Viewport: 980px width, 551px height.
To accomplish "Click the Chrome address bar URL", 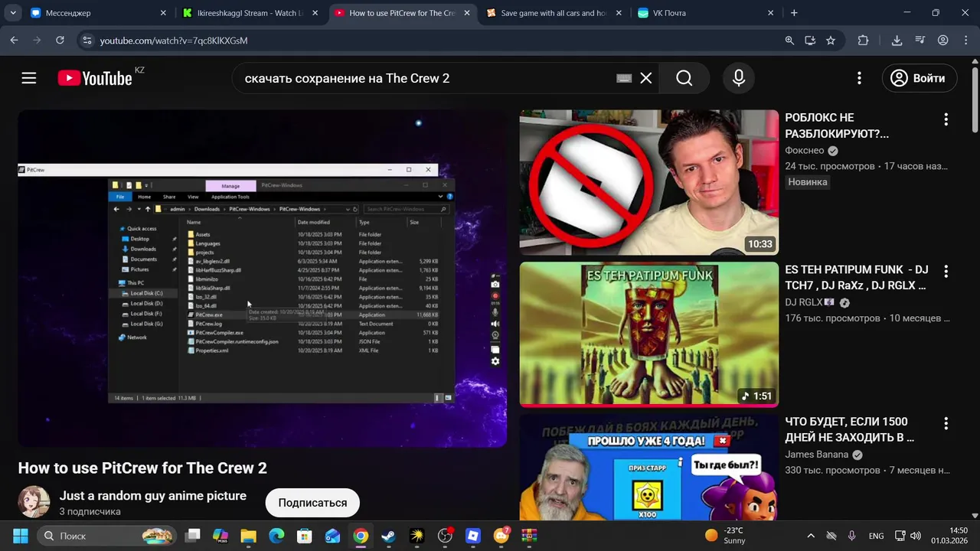I will 174,41.
